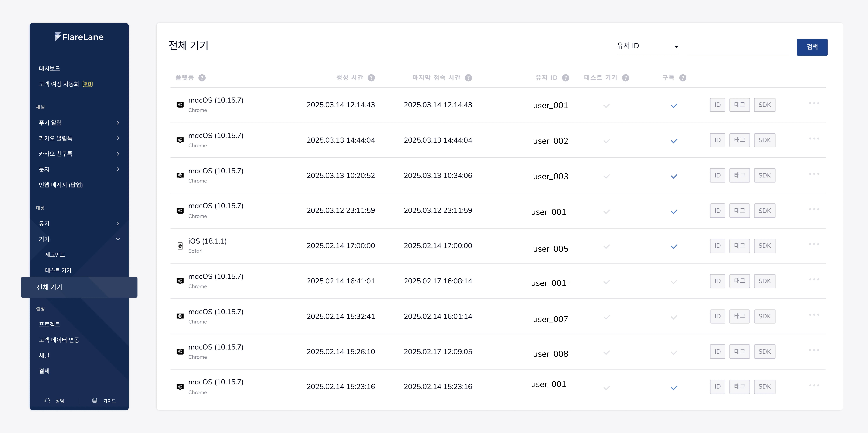Toggle the 구독 checkmark for user_007
Screen dimensions: 868x433
[674, 317]
